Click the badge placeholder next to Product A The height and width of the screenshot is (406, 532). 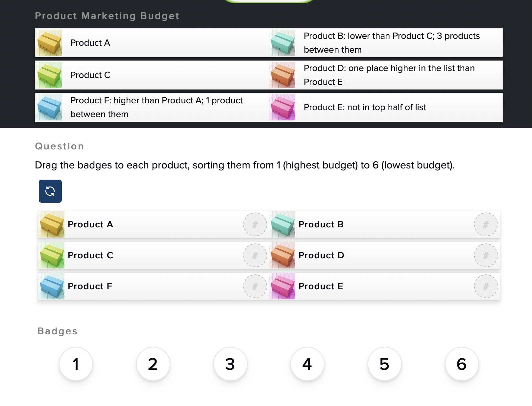point(254,224)
